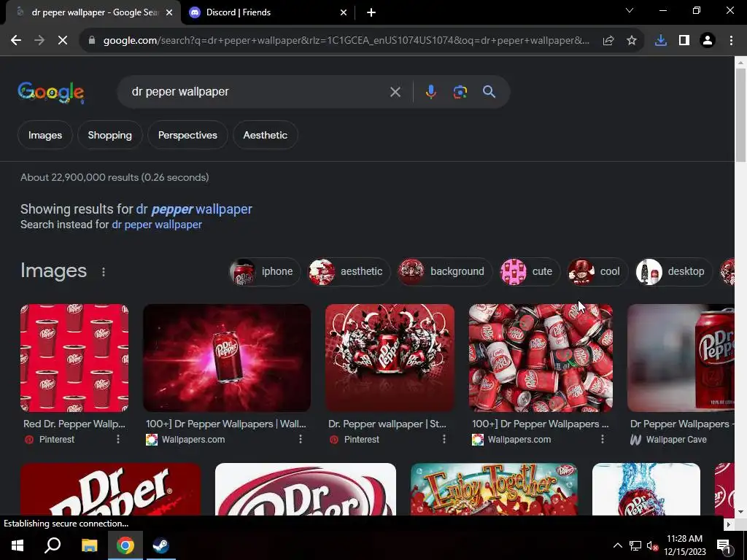Open the Wallpaper Cave source link

click(x=668, y=440)
